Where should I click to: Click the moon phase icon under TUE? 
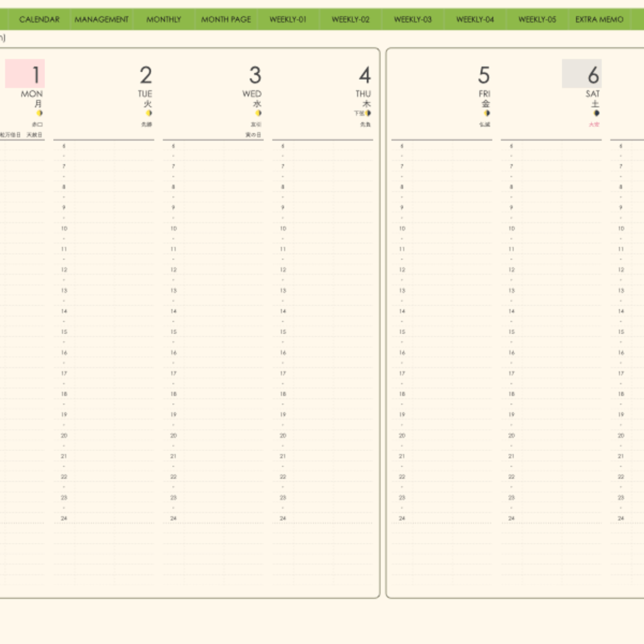[149, 113]
